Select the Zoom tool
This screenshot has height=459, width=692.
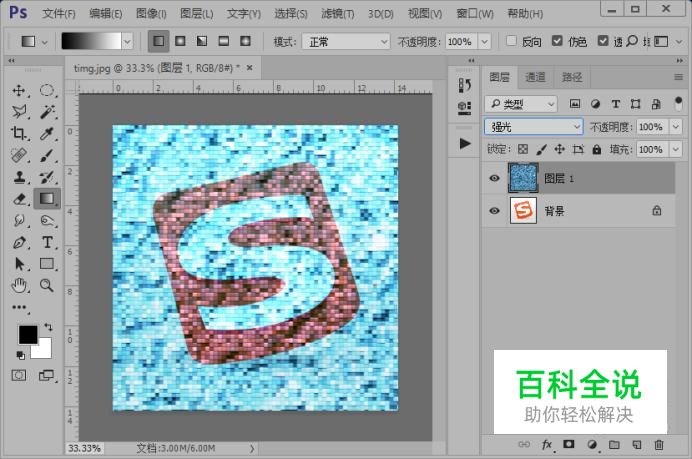[47, 286]
